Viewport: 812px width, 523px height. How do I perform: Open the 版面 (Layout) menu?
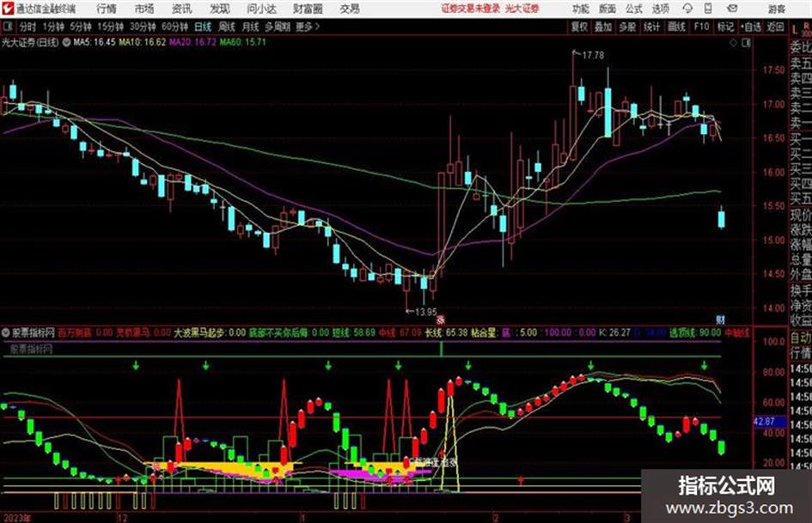point(607,9)
